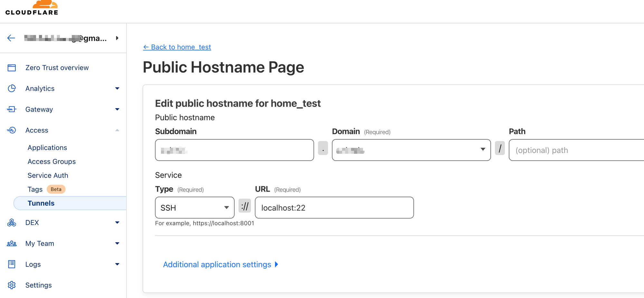Open the Domain dropdown

[x=411, y=150]
